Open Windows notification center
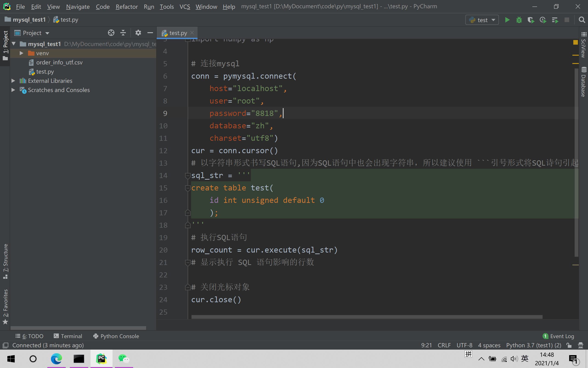Screen dimensions: 588x368 [574, 359]
